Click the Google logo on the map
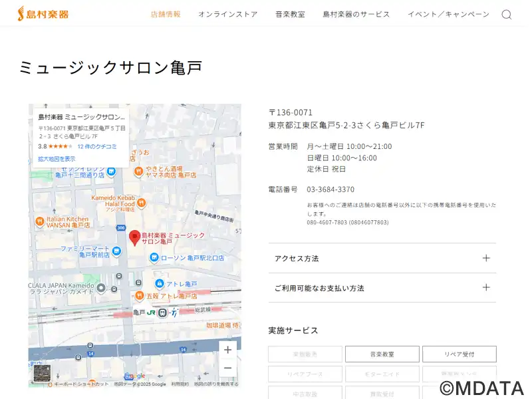Screen dimensions: 532x399 [x=135, y=376]
